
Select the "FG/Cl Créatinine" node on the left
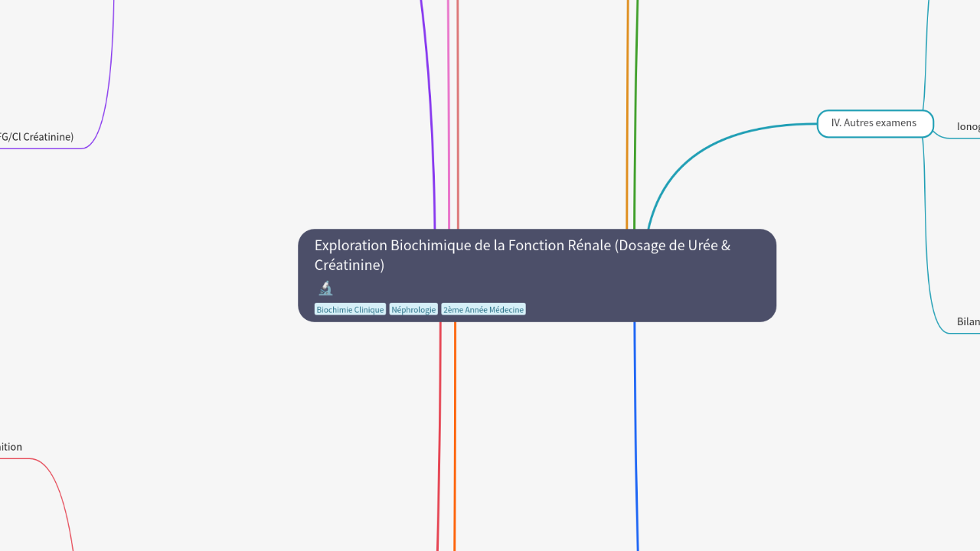pos(36,137)
